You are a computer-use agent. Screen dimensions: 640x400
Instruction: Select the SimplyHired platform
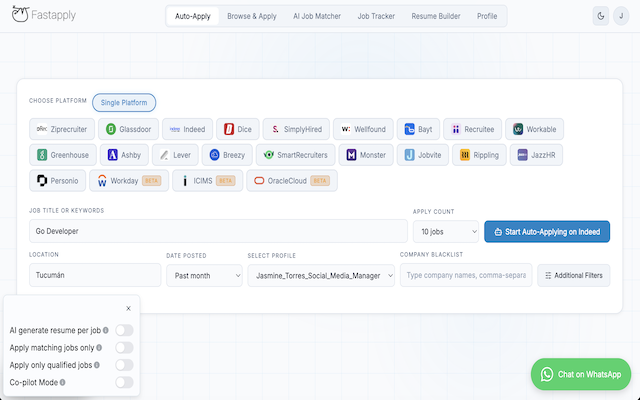pos(296,129)
